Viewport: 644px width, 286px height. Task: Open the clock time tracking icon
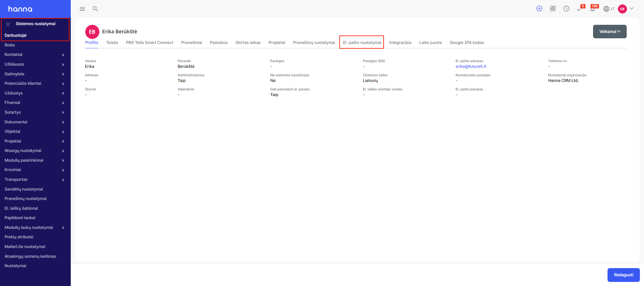point(566,9)
